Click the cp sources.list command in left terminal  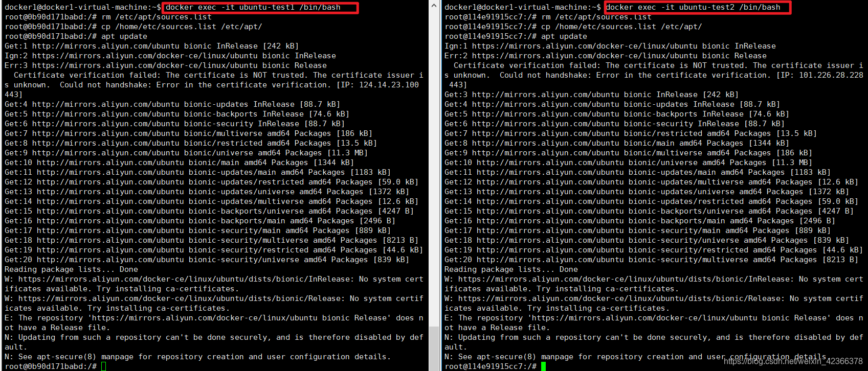tap(182, 27)
